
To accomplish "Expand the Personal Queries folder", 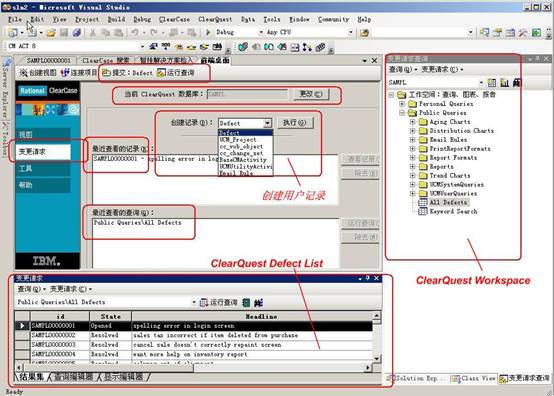I will [402, 104].
